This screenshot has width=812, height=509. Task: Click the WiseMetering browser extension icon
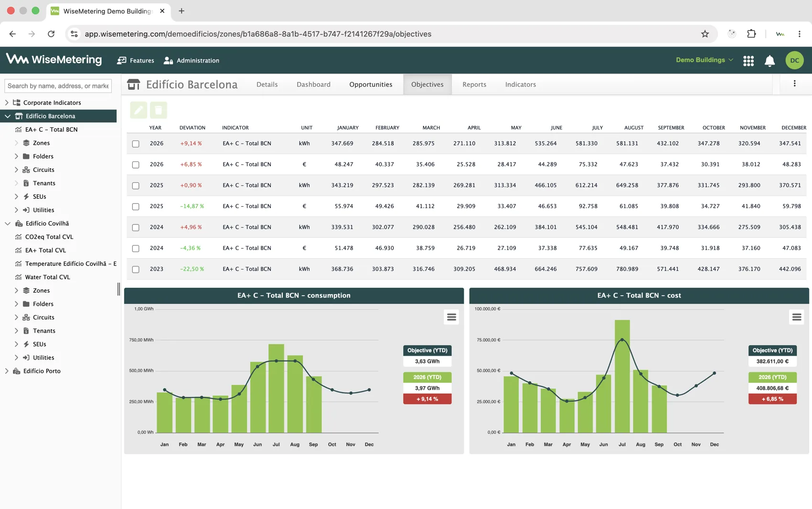(x=780, y=34)
